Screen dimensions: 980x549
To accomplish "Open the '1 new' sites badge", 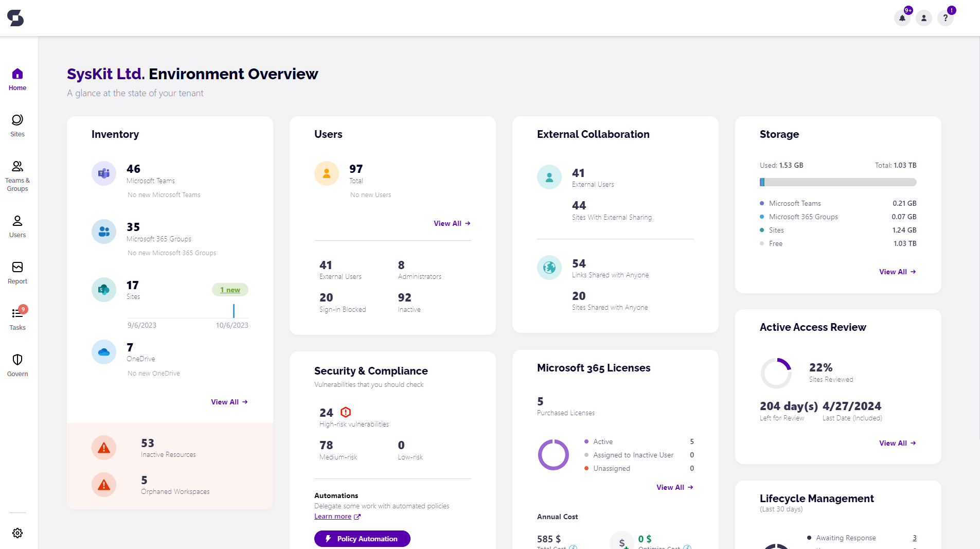I will pos(230,290).
